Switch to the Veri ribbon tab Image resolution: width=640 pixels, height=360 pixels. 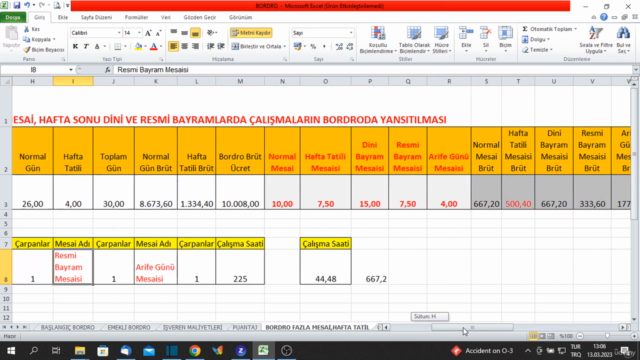pyautogui.click(x=166, y=18)
